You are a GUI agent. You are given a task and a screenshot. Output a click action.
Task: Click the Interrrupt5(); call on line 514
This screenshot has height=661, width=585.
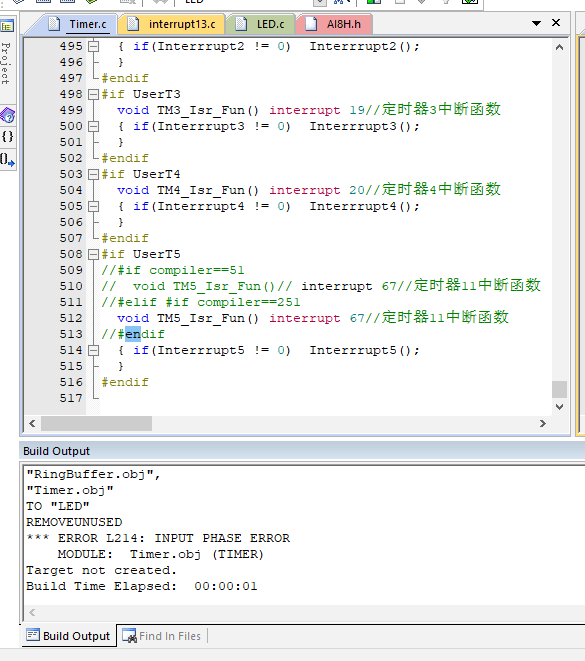pos(365,350)
